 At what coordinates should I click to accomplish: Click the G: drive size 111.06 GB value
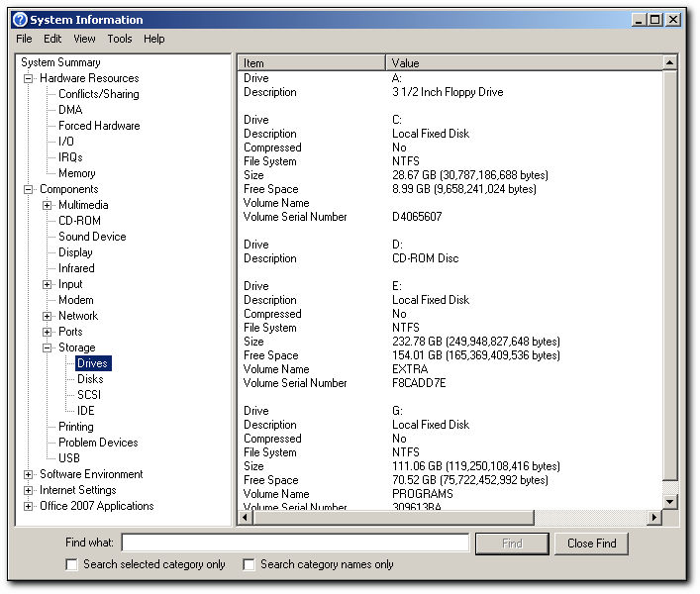pos(476,466)
